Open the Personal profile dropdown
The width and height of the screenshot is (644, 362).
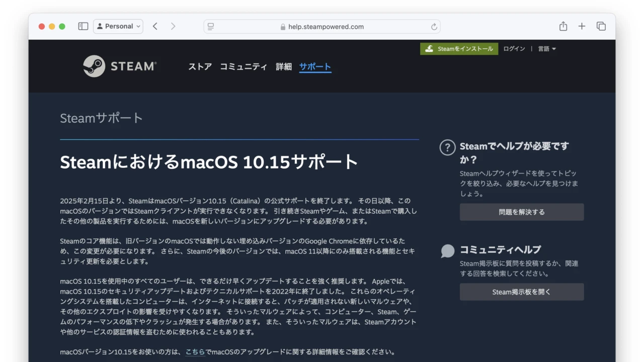pyautogui.click(x=118, y=26)
